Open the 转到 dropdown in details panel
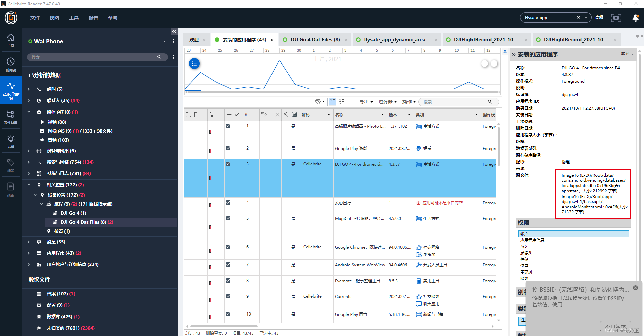 [x=627, y=54]
